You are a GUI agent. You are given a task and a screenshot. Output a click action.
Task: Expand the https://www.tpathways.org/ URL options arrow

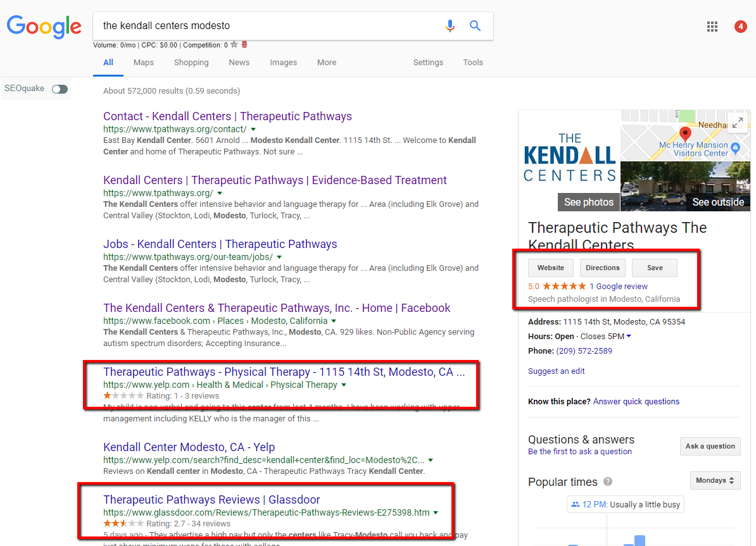point(219,193)
